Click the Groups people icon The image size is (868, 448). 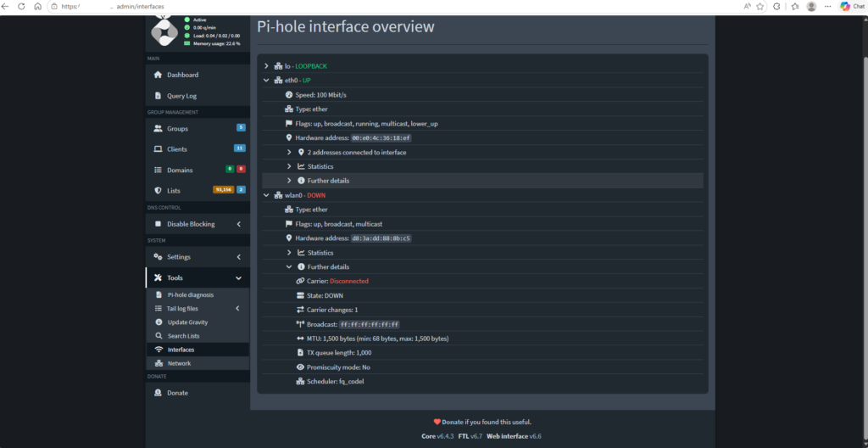(158, 129)
